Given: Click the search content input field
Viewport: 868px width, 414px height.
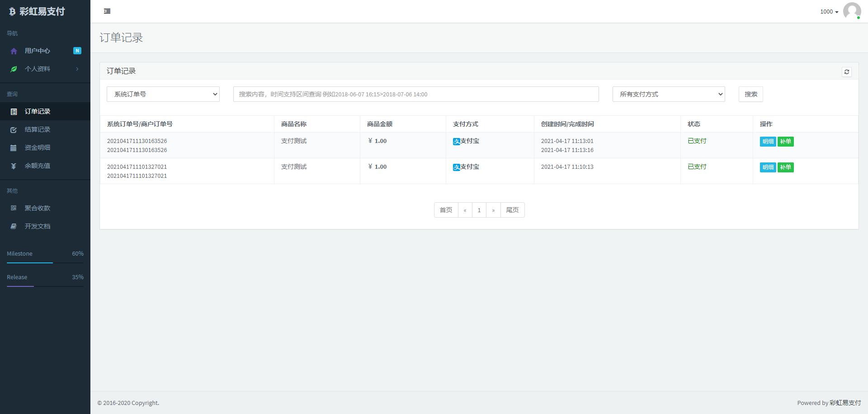Looking at the screenshot, I should click(x=415, y=94).
